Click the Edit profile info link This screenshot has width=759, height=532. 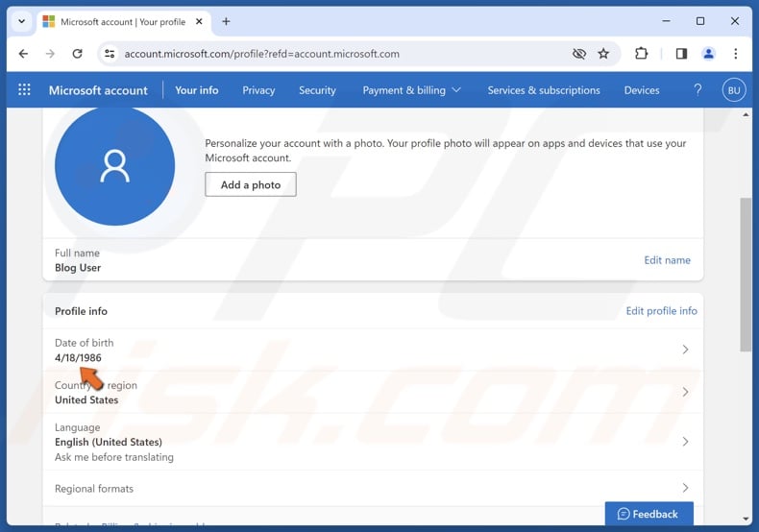point(661,311)
